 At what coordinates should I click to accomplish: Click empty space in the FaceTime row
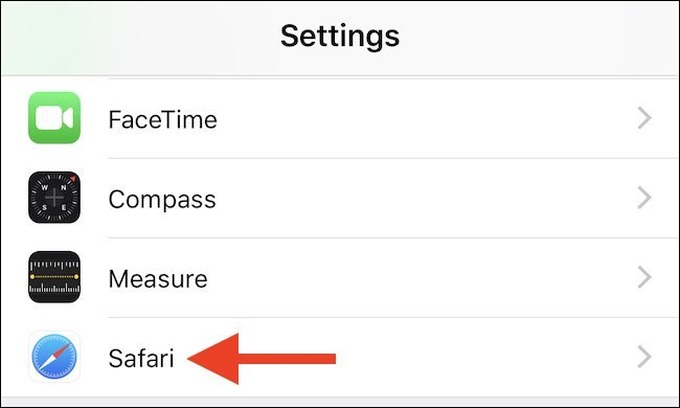point(425,118)
